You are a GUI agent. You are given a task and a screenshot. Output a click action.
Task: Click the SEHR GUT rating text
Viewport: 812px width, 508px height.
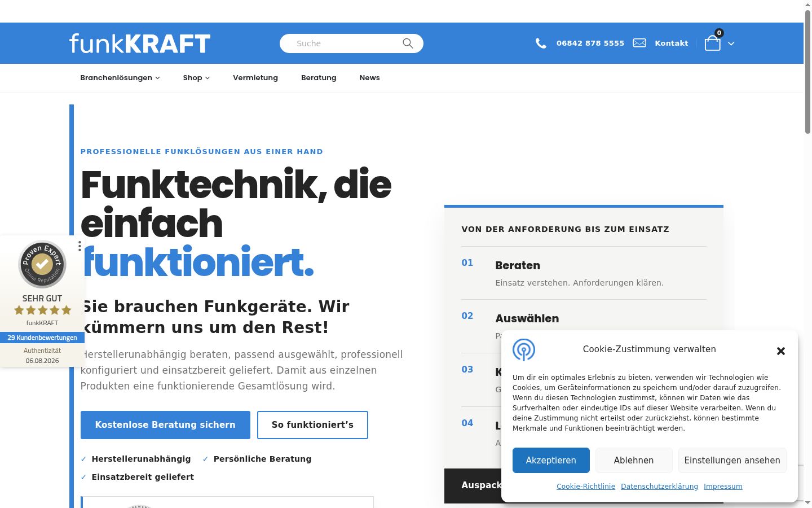pos(42,299)
